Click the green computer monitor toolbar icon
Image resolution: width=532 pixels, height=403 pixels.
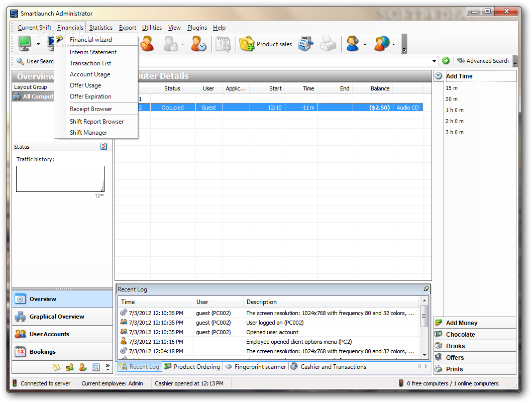coord(25,43)
